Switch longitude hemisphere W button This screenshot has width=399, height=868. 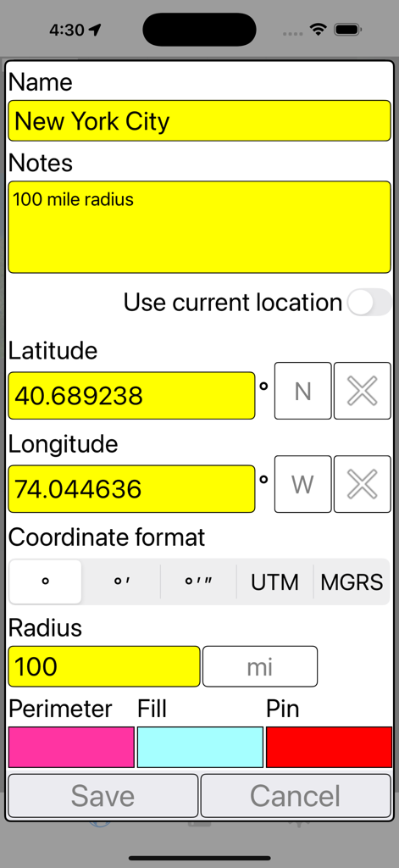pyautogui.click(x=303, y=484)
